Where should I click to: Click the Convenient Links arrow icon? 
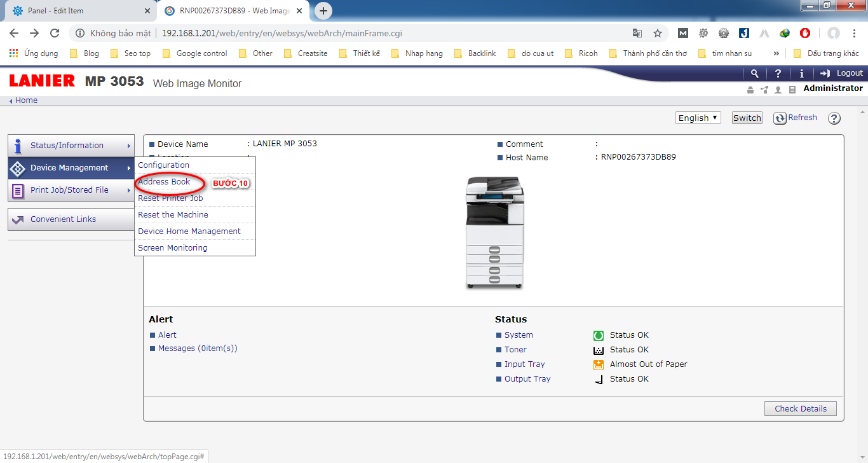coord(18,219)
